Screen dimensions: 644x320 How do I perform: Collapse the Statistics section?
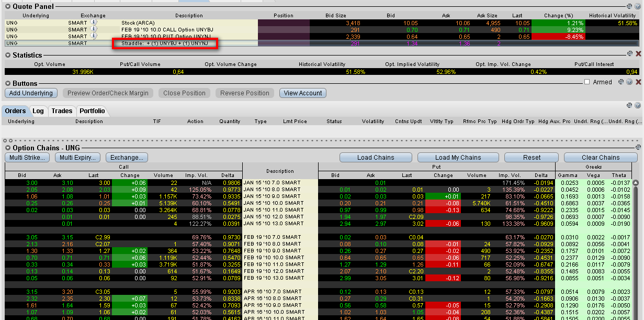pyautogui.click(x=8, y=55)
